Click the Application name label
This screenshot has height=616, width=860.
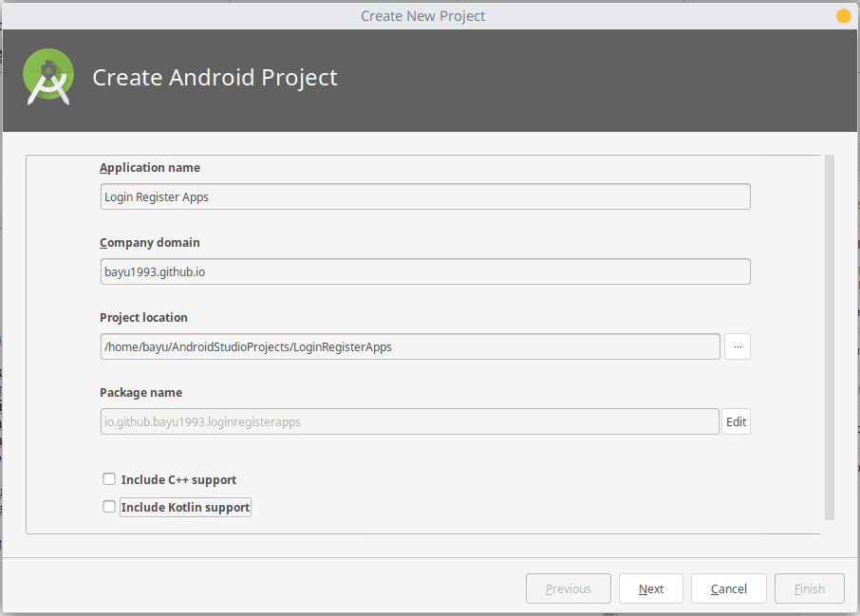150,168
